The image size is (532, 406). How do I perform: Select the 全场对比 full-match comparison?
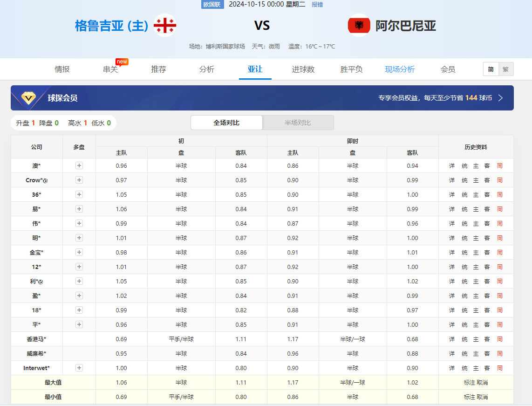click(226, 123)
